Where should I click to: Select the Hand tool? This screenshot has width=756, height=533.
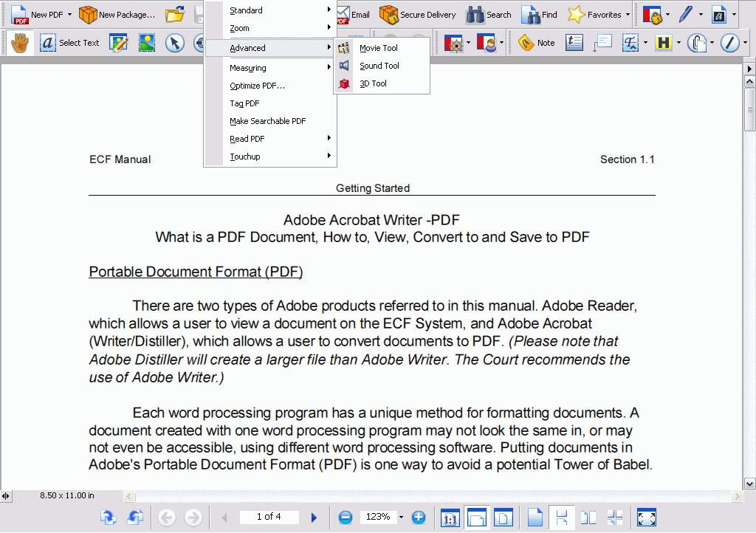[x=20, y=43]
